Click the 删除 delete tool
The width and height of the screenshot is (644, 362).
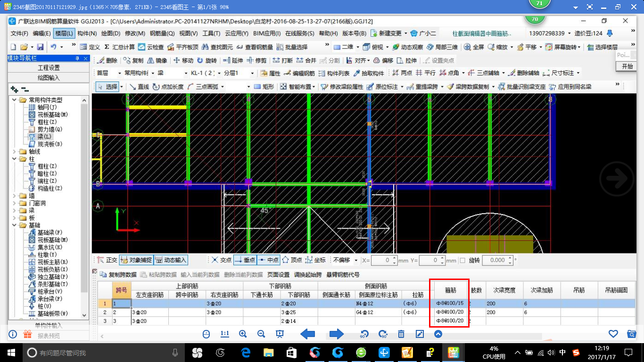pyautogui.click(x=107, y=60)
